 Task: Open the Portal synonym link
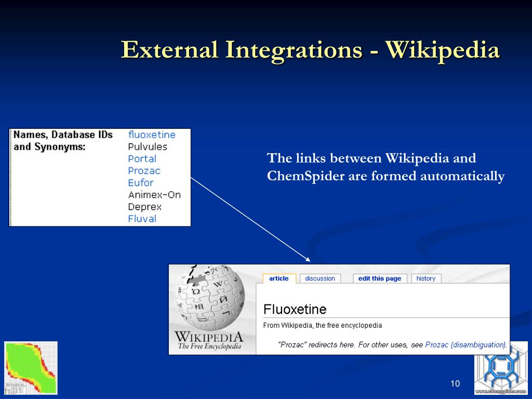click(x=142, y=159)
